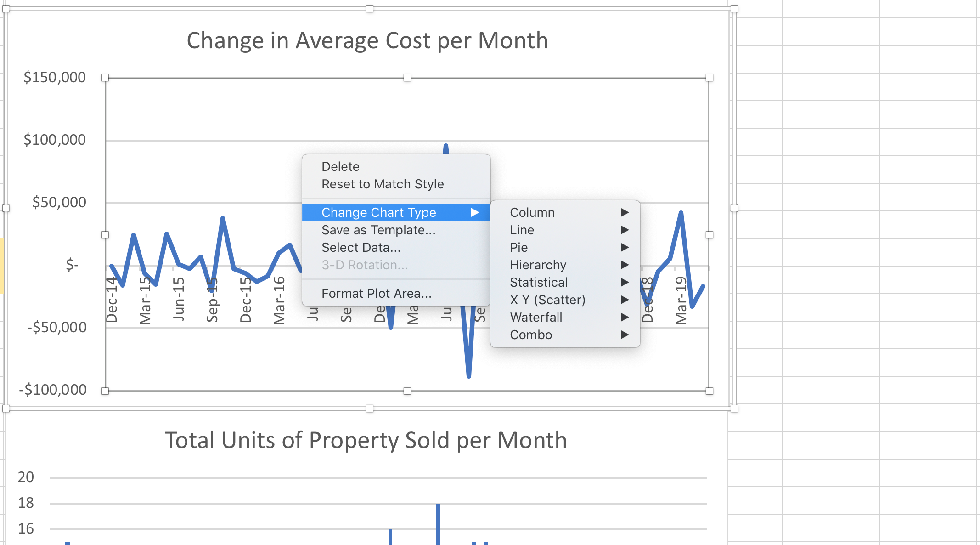Image resolution: width=980 pixels, height=545 pixels.
Task: Click the Mar-19 horizontal axis label
Action: 681,301
